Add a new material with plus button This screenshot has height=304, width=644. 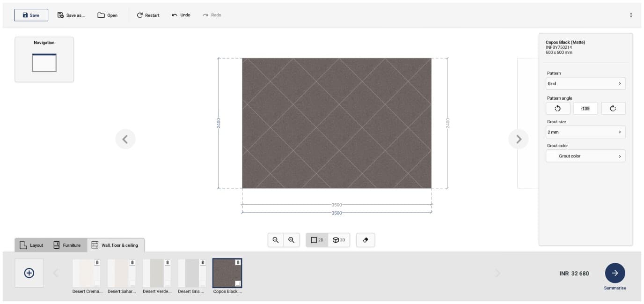click(29, 273)
